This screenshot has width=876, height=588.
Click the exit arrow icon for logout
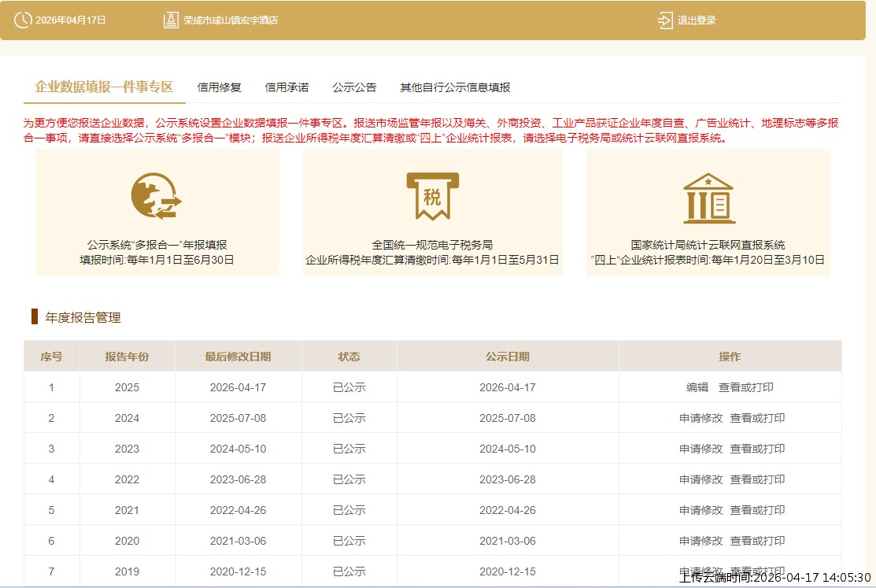pos(663,20)
